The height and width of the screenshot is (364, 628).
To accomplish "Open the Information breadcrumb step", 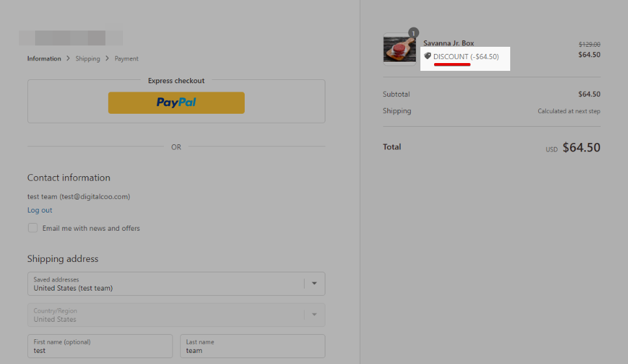I will 44,58.
